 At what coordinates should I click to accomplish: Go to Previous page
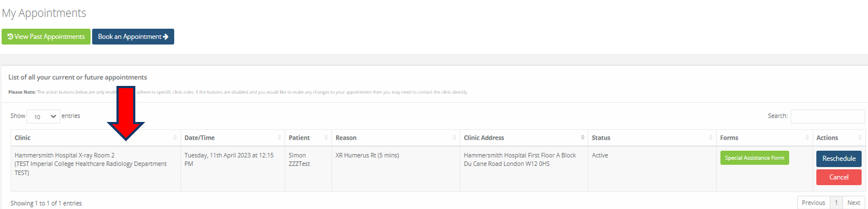point(813,203)
